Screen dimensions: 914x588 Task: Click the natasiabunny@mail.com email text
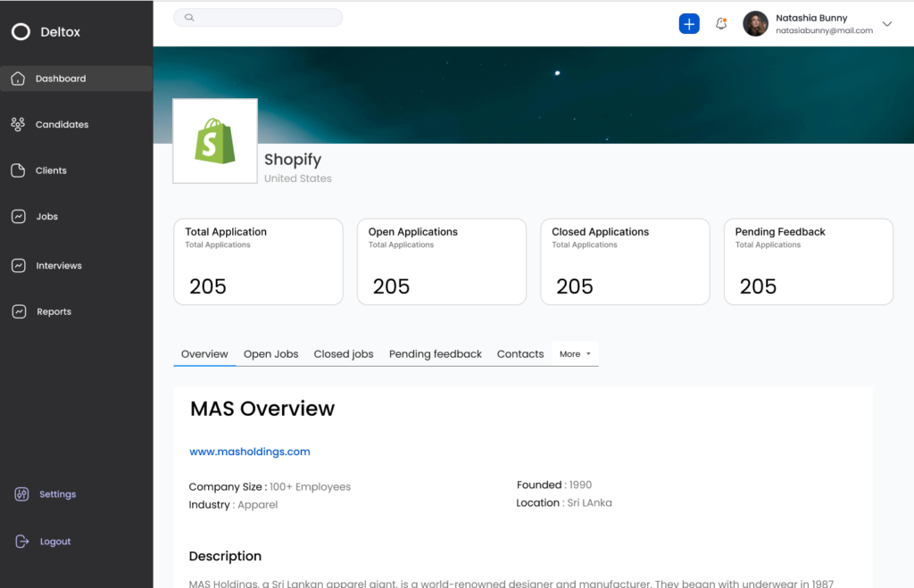click(824, 30)
